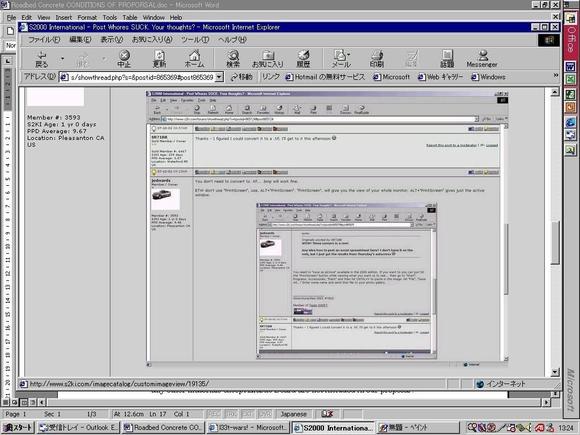
Task: Click Word horizontal scrollbar right arrow
Action: coord(547,402)
